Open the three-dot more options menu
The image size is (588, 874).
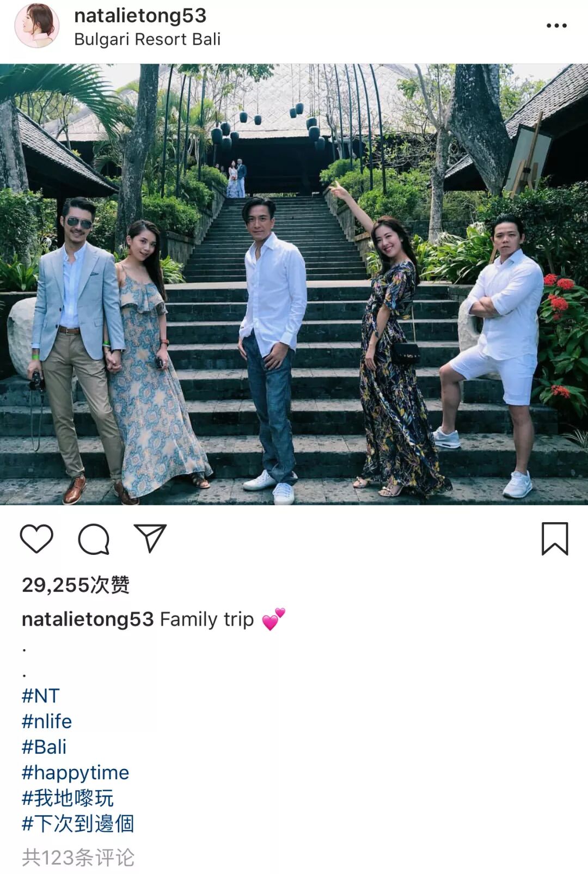click(556, 26)
